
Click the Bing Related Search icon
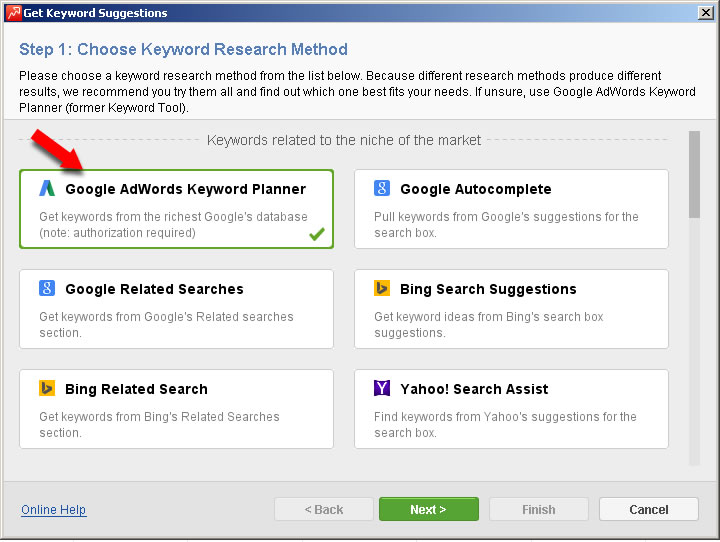click(x=47, y=388)
